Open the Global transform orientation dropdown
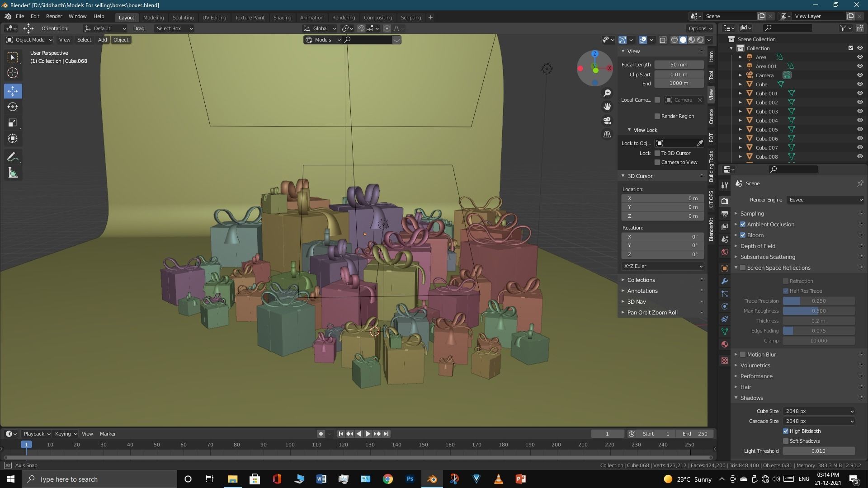Image resolution: width=868 pixels, height=488 pixels. (x=321, y=28)
